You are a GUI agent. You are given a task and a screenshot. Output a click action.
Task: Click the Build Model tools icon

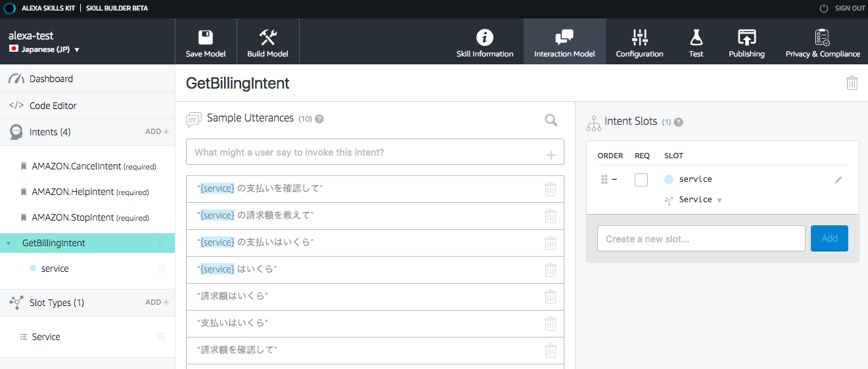267,37
